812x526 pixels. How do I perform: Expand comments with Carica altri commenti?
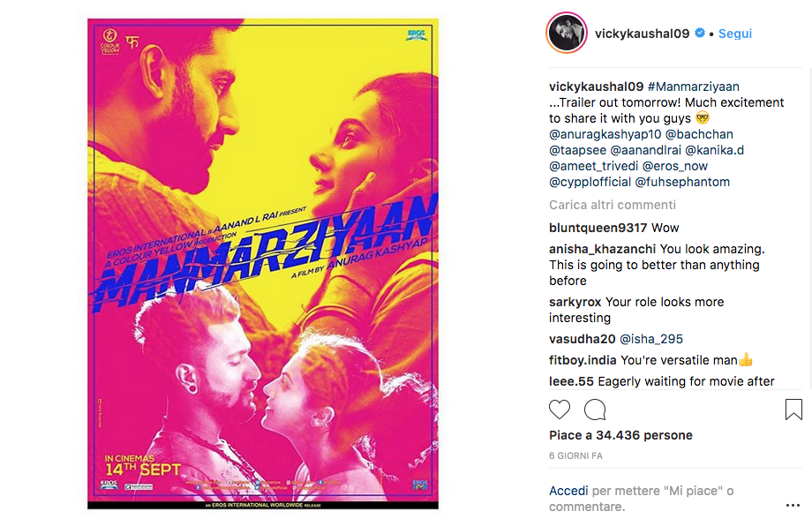[x=613, y=205]
